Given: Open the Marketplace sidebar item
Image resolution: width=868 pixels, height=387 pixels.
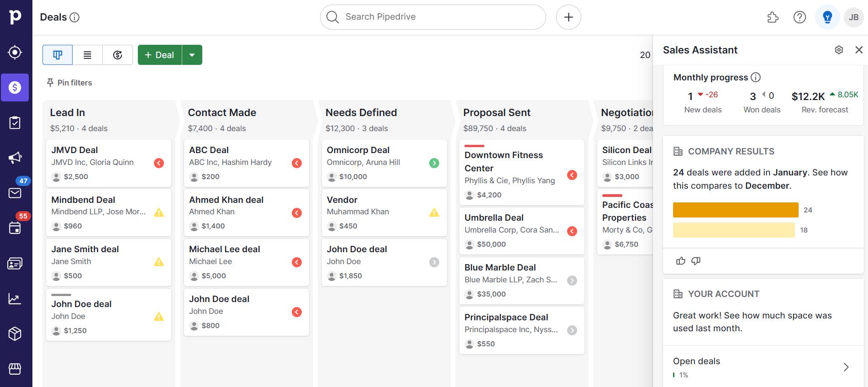Looking at the screenshot, I should click(15, 369).
